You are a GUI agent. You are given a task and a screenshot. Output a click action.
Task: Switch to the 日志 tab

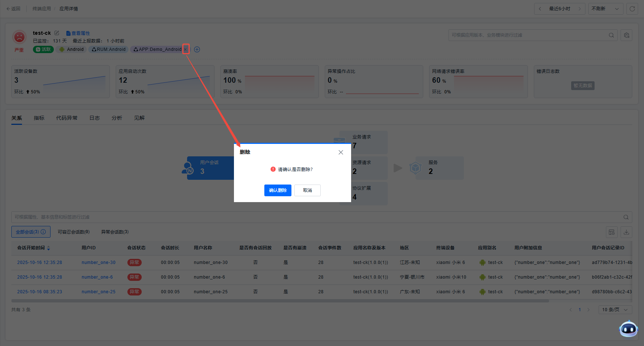tap(94, 118)
